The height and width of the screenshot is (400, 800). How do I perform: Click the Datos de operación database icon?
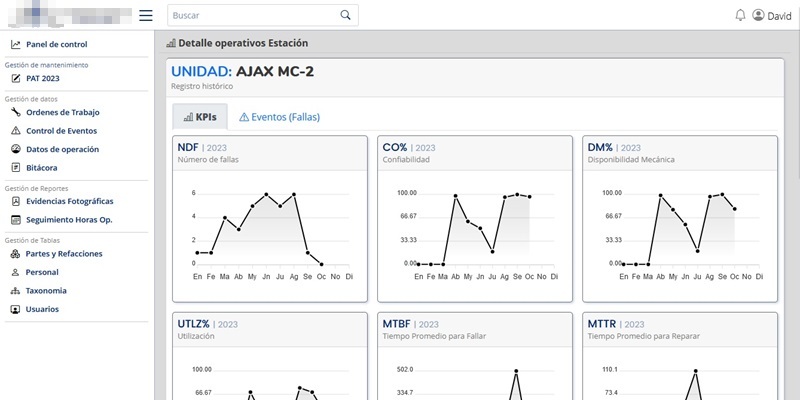(16, 149)
